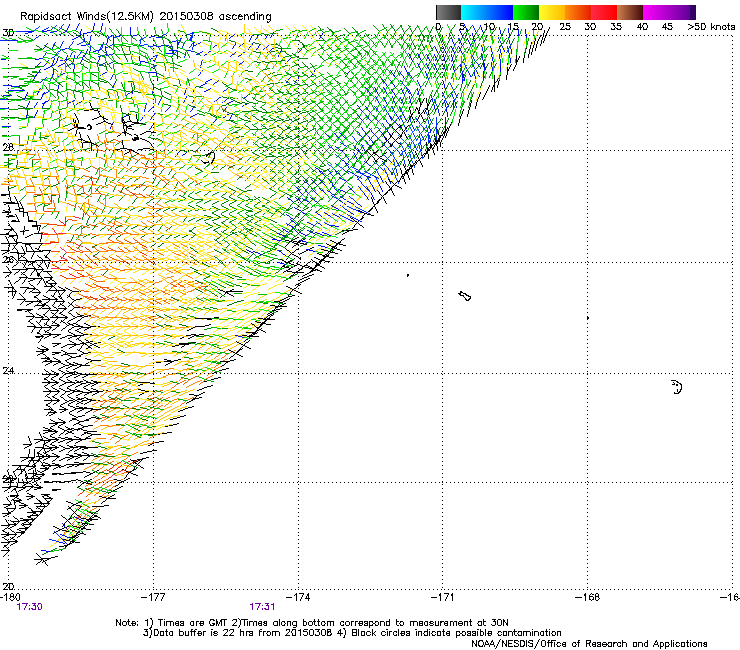This screenshot has height=650, width=740.
Task: Choose the yellow 20-25 knots legend swatch
Action: 552,12
